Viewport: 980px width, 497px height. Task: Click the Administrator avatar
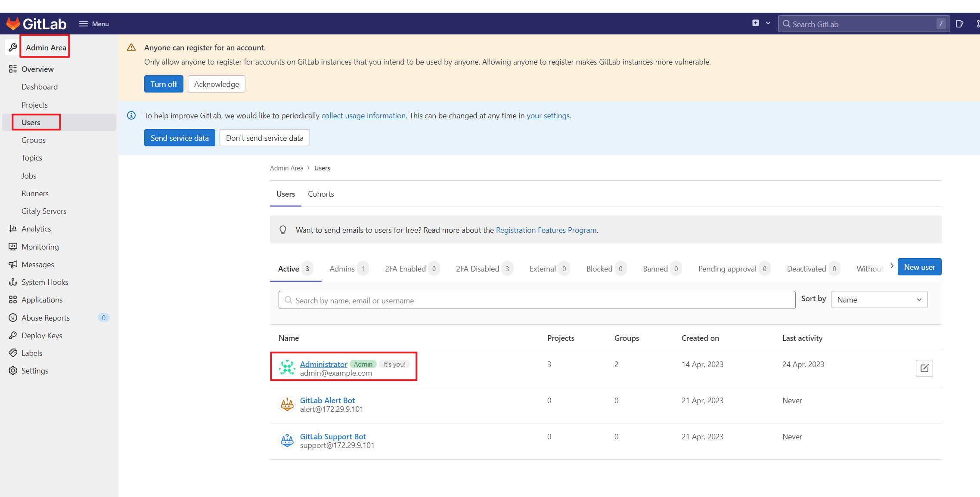[x=287, y=368]
